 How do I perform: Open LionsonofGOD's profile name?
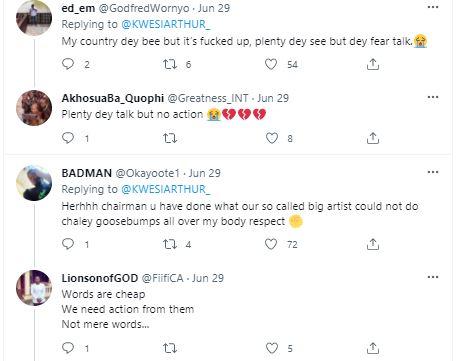tap(100, 278)
